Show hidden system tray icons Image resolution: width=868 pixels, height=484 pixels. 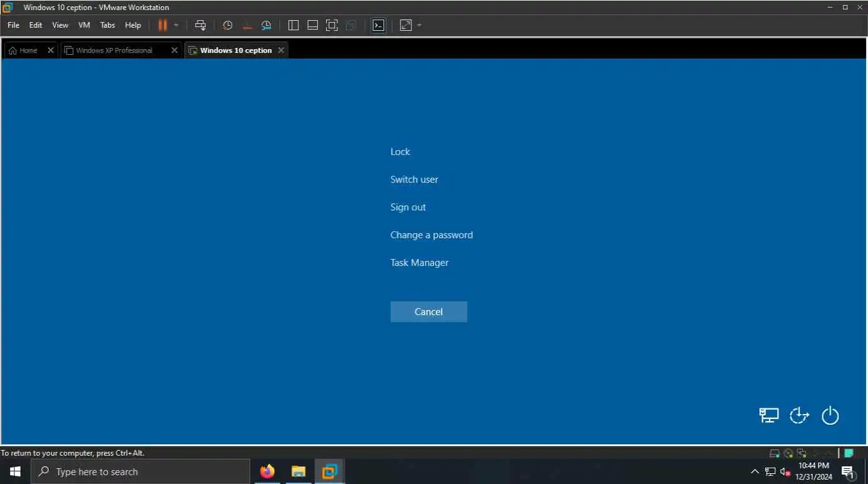(x=754, y=471)
